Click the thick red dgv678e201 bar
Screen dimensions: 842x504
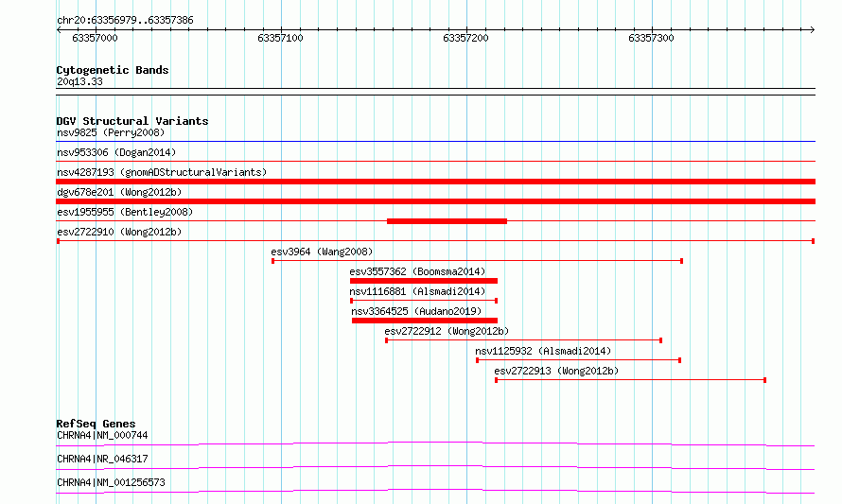(435, 201)
